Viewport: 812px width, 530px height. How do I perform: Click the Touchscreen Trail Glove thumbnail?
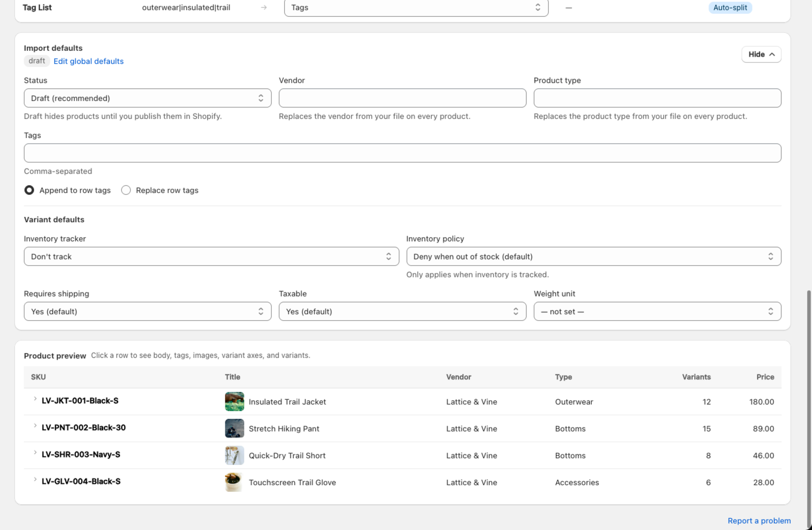234,482
